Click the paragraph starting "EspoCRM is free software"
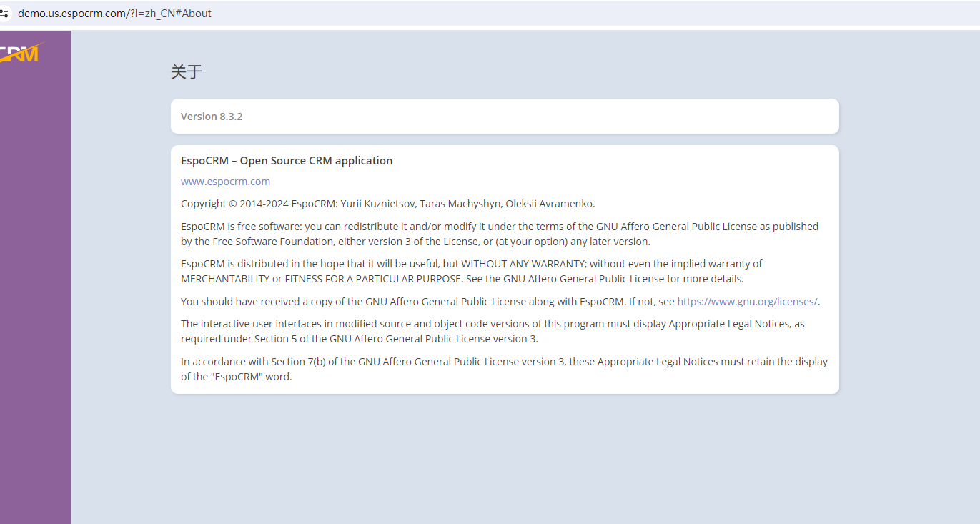Viewport: 980px width, 524px height. point(500,234)
